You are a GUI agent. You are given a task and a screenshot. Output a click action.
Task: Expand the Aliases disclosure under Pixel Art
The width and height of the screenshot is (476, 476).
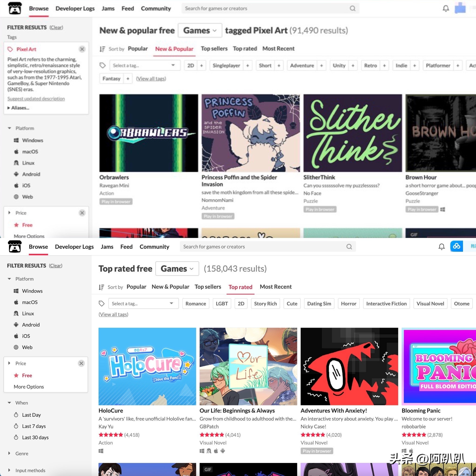pyautogui.click(x=19, y=108)
